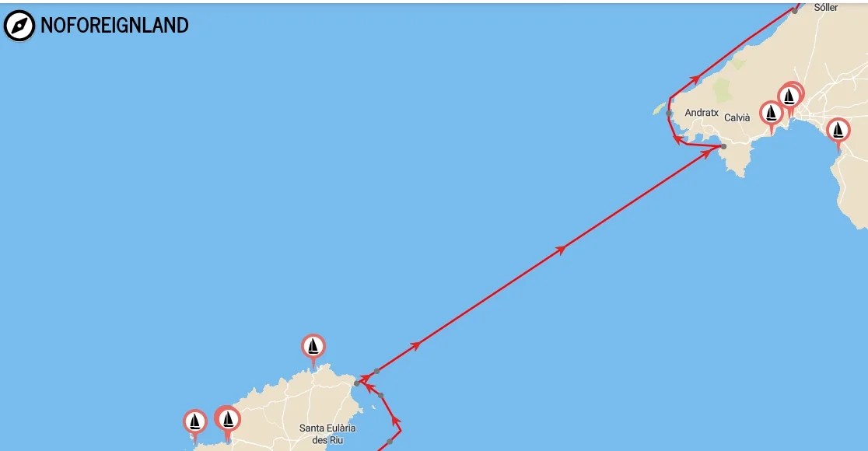Click the Sóller town label
Screen dimensions: 868x451
click(826, 8)
